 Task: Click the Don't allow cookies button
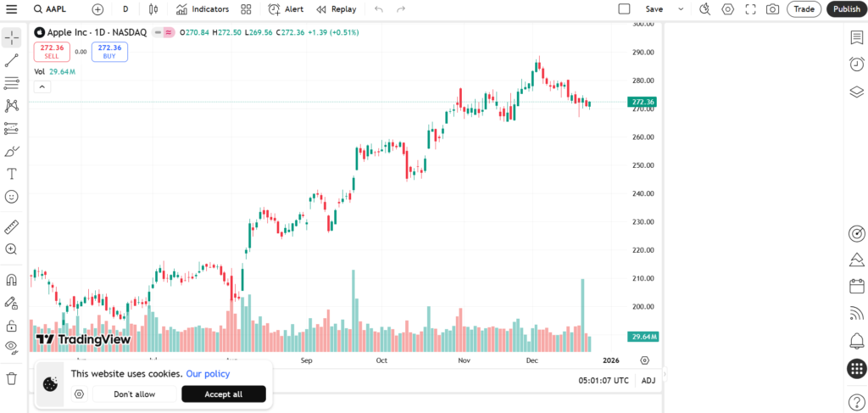(x=135, y=394)
